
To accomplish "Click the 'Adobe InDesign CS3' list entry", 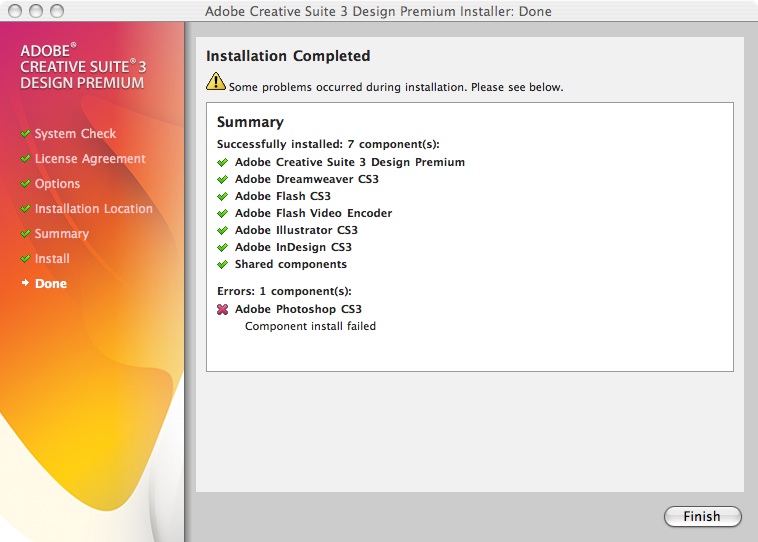I will point(293,248).
